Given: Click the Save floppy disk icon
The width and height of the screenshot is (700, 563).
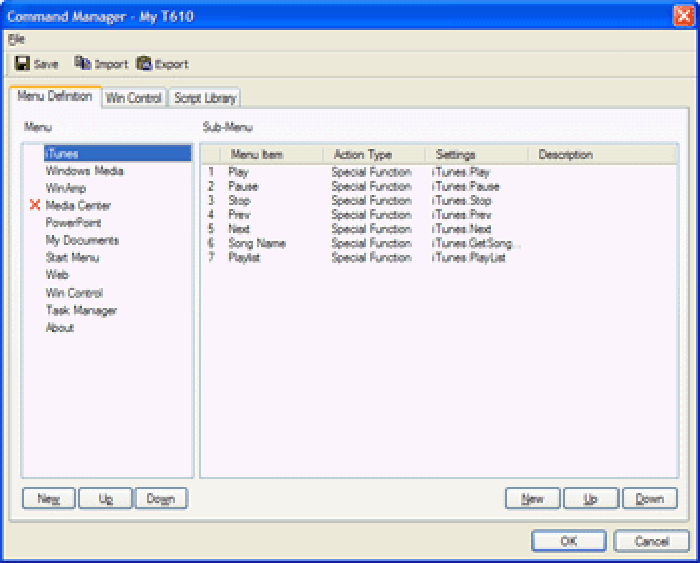Looking at the screenshot, I should click(22, 64).
